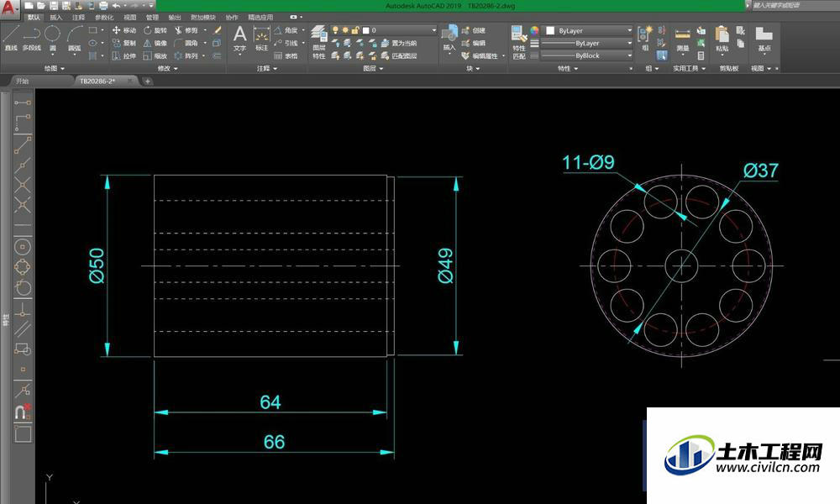
Task: Switch to the Default (默认) ribbon tab
Action: click(x=34, y=17)
